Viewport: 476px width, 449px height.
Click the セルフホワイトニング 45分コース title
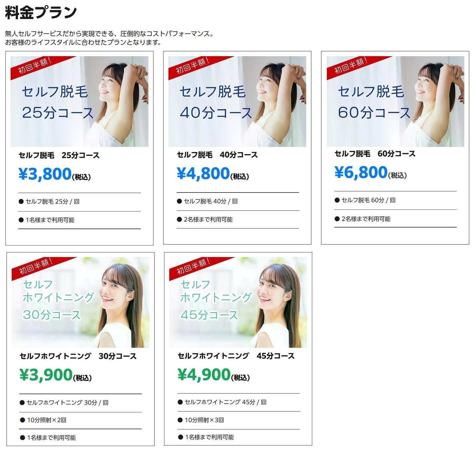click(x=236, y=356)
